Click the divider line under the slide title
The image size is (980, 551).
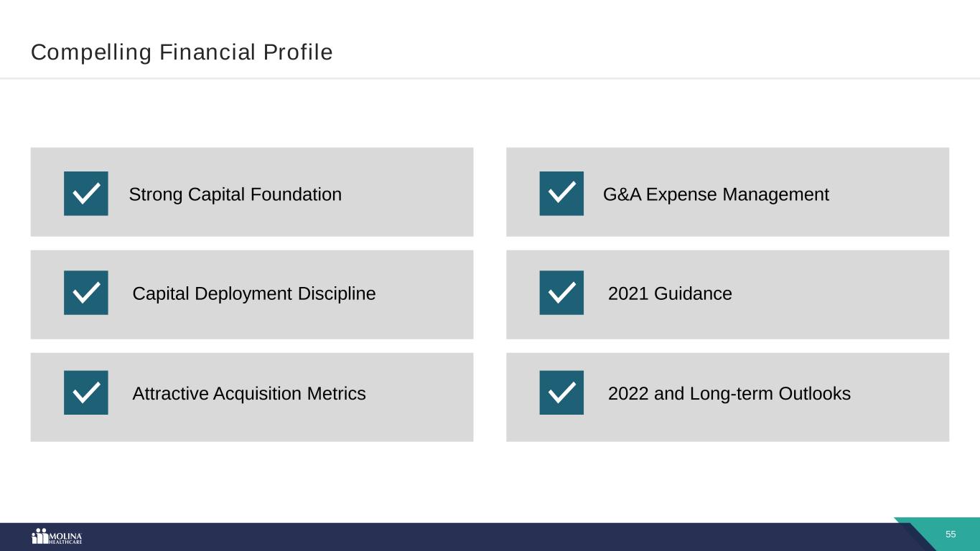(x=490, y=78)
